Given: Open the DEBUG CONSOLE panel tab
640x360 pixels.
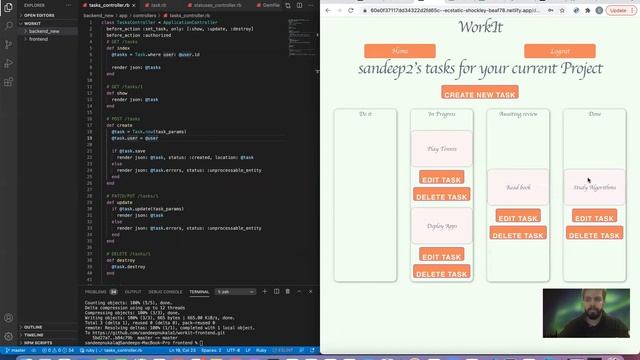Looking at the screenshot, I should (165, 292).
